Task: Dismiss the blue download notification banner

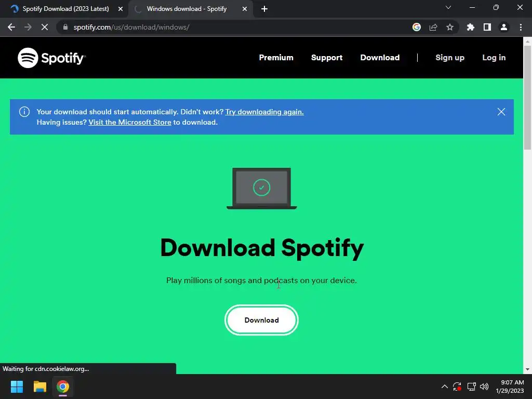Action: click(x=501, y=112)
